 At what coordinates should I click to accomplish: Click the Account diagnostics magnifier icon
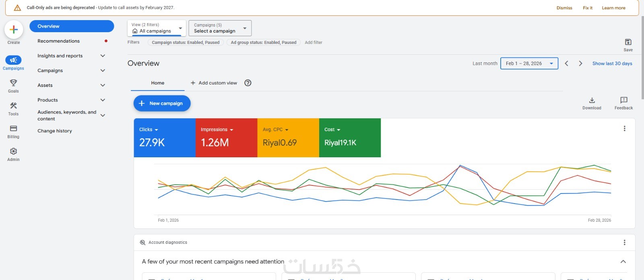click(x=142, y=243)
